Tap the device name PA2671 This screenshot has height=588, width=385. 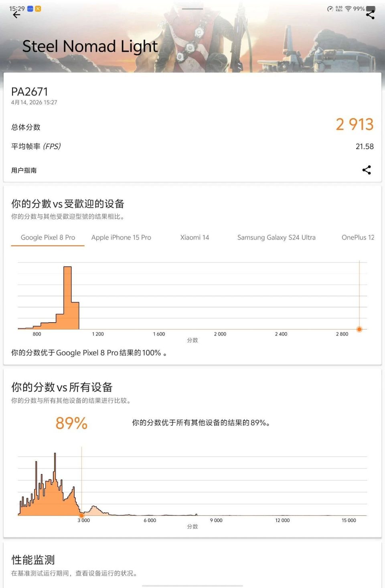[x=30, y=92]
